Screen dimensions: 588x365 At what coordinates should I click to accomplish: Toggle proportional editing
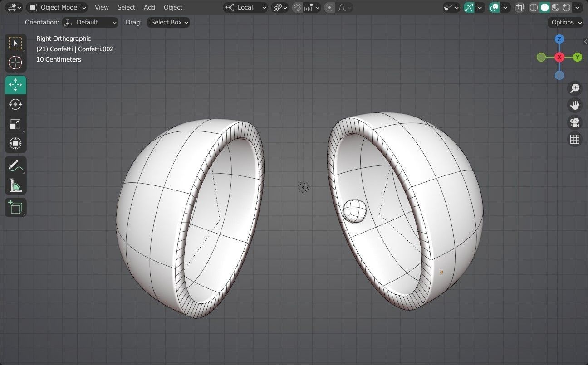click(330, 7)
